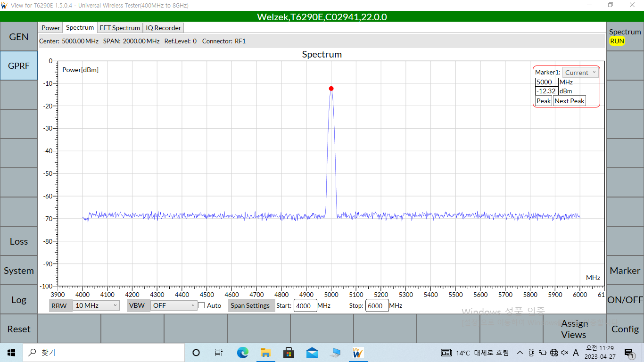644x362 pixels.
Task: Open Microsoft Edge from the taskbar
Action: coord(242,353)
